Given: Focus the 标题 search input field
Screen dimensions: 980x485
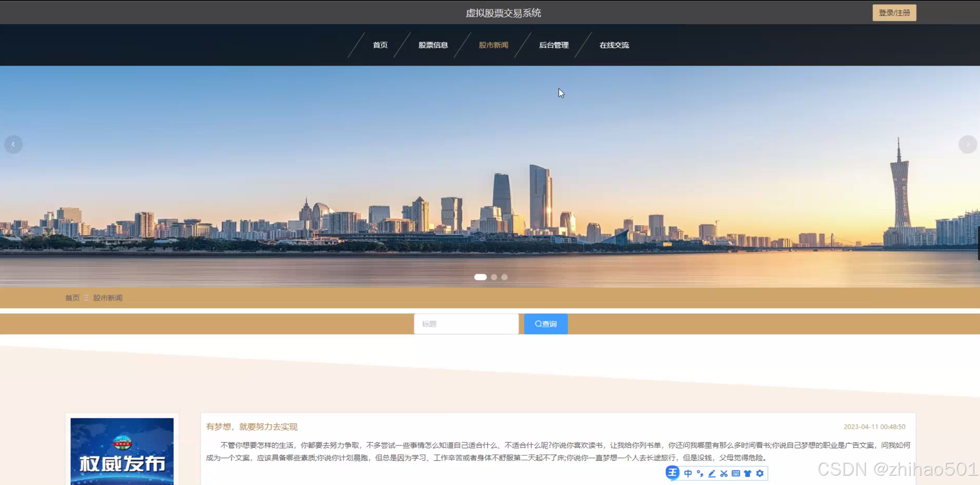Looking at the screenshot, I should 466,324.
